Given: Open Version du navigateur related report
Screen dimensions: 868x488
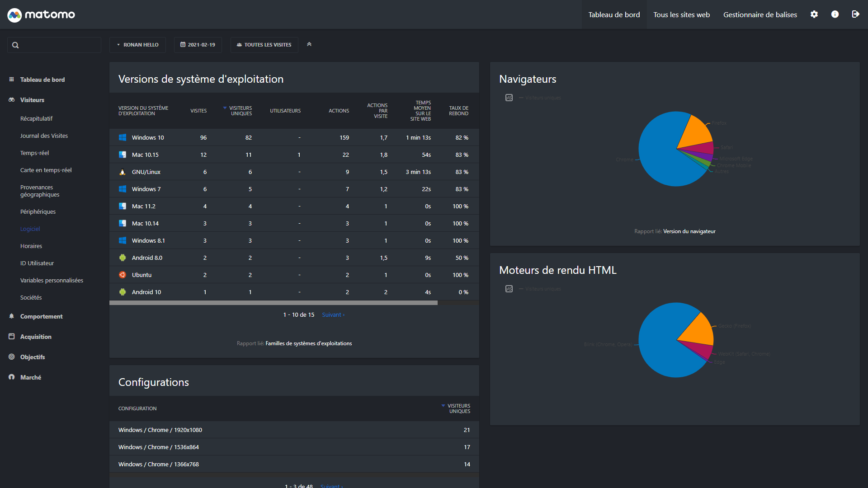Looking at the screenshot, I should point(689,231).
